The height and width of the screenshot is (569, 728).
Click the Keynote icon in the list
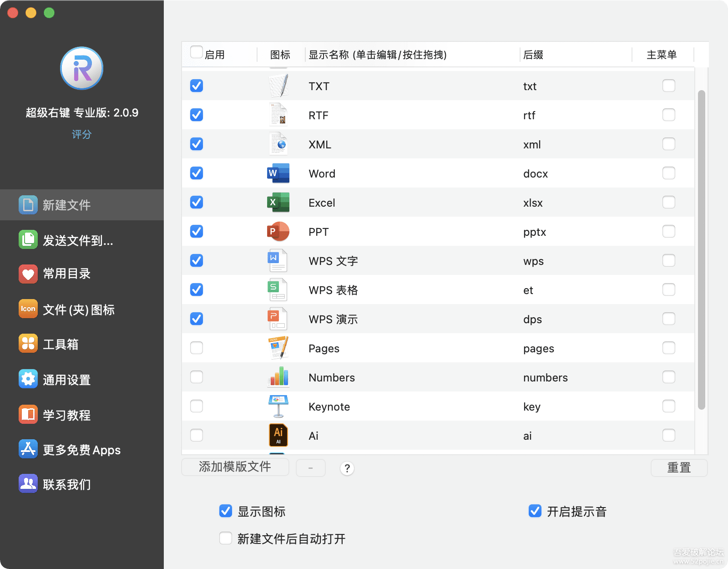(278, 405)
